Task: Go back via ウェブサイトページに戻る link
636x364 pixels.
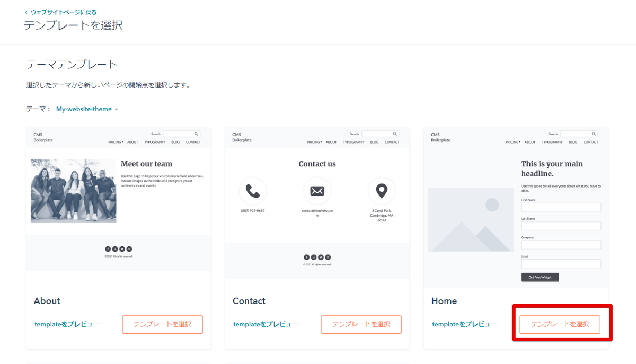Action: (63, 12)
